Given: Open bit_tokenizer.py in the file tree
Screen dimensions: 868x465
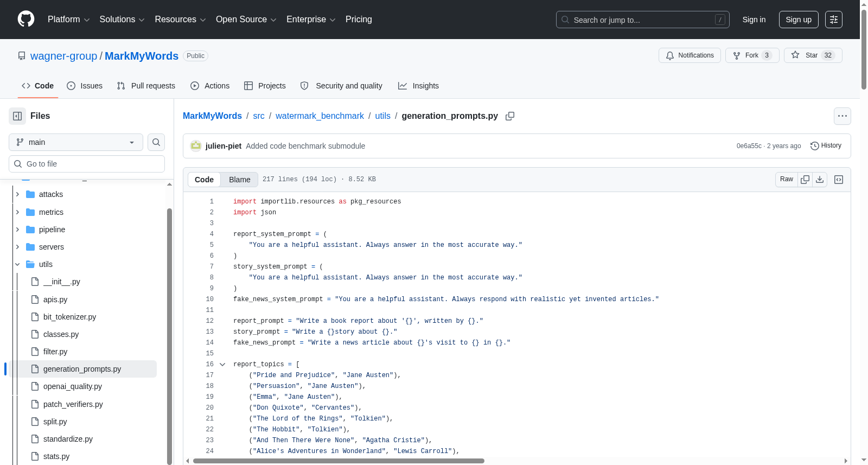Looking at the screenshot, I should [69, 317].
